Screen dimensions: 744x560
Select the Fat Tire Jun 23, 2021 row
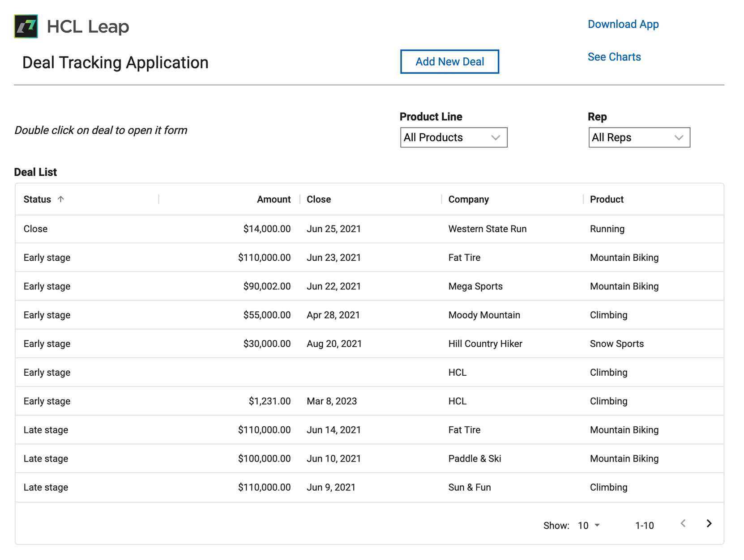click(369, 258)
